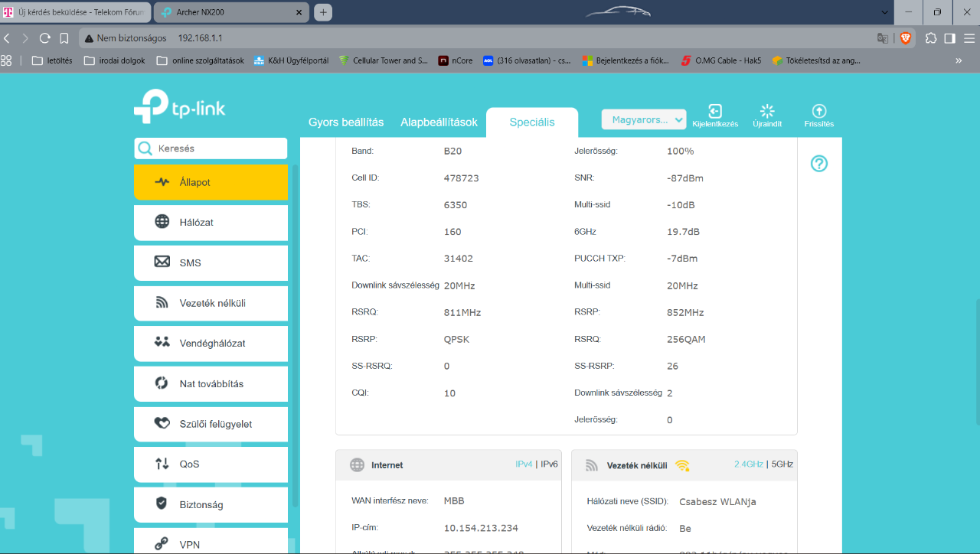Switch wireless panel to 5GHz
The height and width of the screenshot is (554, 980).
[782, 464]
